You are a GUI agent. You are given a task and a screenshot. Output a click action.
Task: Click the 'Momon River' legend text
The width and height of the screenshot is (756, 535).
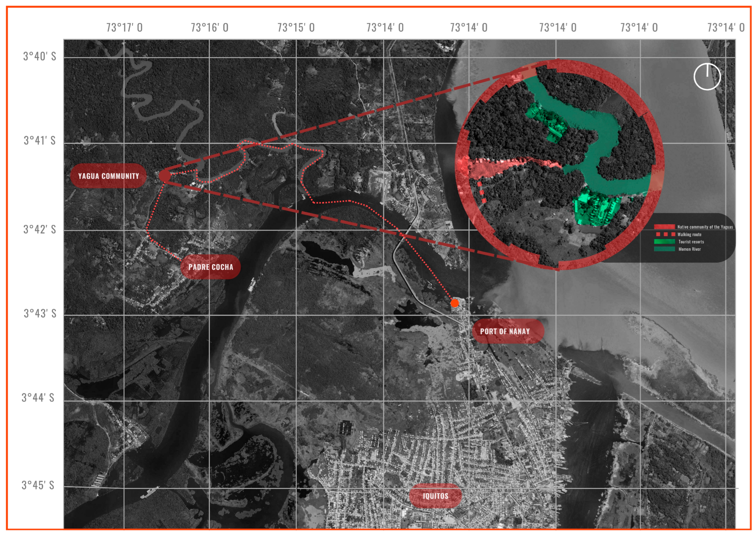(x=690, y=249)
